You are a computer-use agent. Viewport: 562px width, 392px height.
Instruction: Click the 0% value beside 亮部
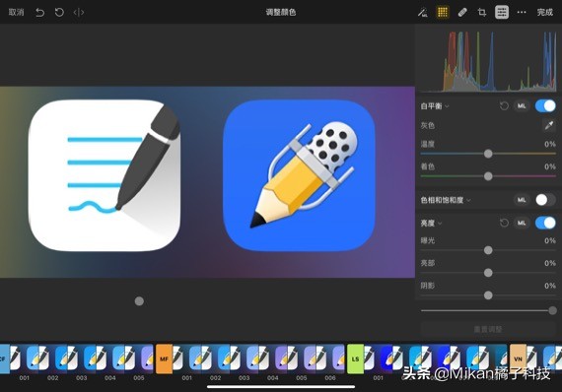point(550,263)
